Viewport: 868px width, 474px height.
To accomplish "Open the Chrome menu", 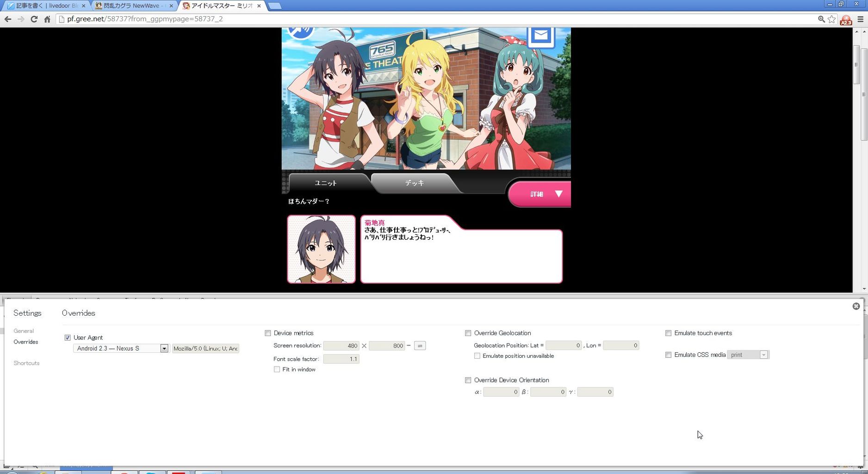I will click(861, 19).
